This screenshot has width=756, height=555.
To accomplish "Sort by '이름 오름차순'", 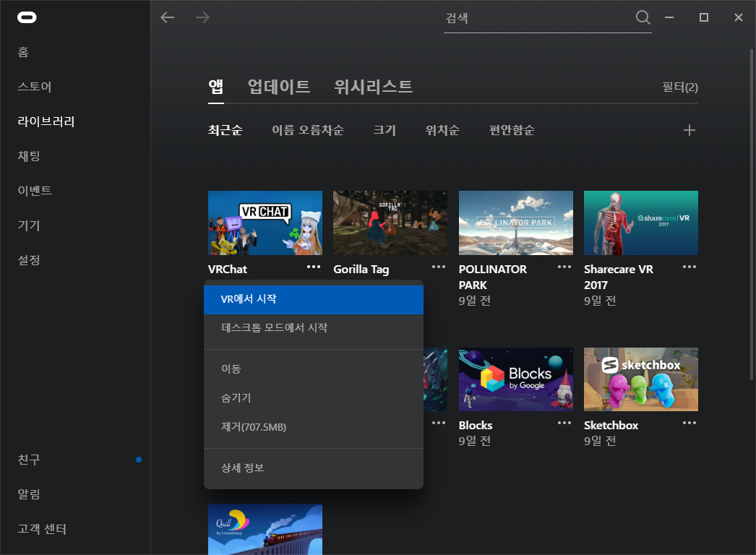I will [x=308, y=130].
